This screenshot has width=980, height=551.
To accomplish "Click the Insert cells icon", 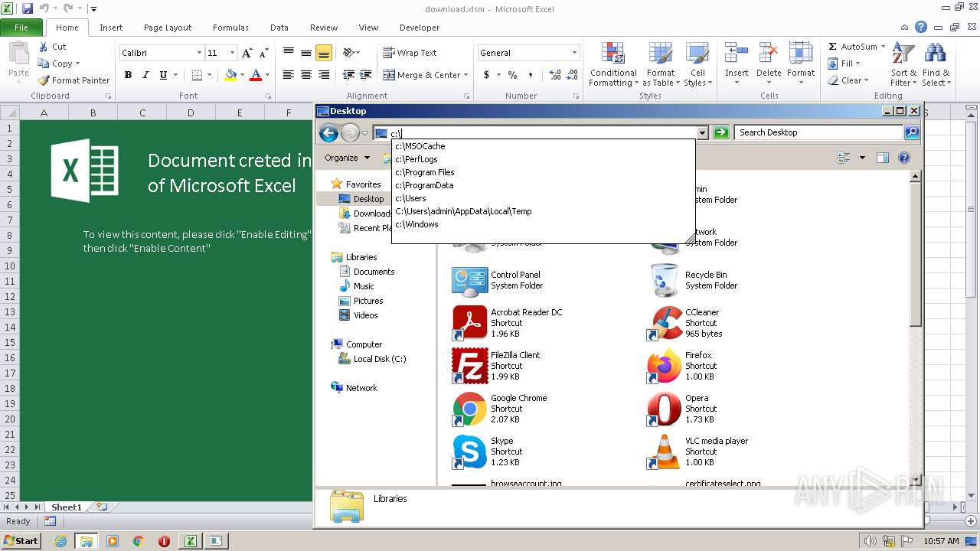I will pyautogui.click(x=737, y=54).
